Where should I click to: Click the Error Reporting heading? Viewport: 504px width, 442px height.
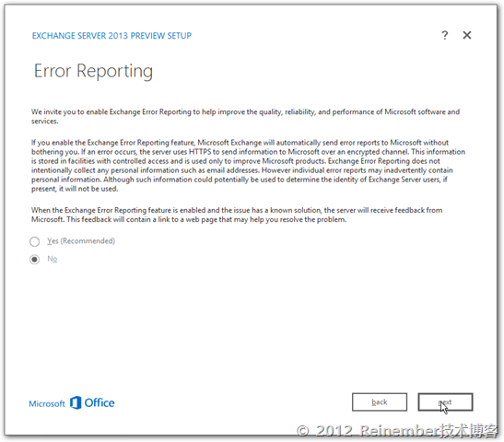pyautogui.click(x=93, y=71)
